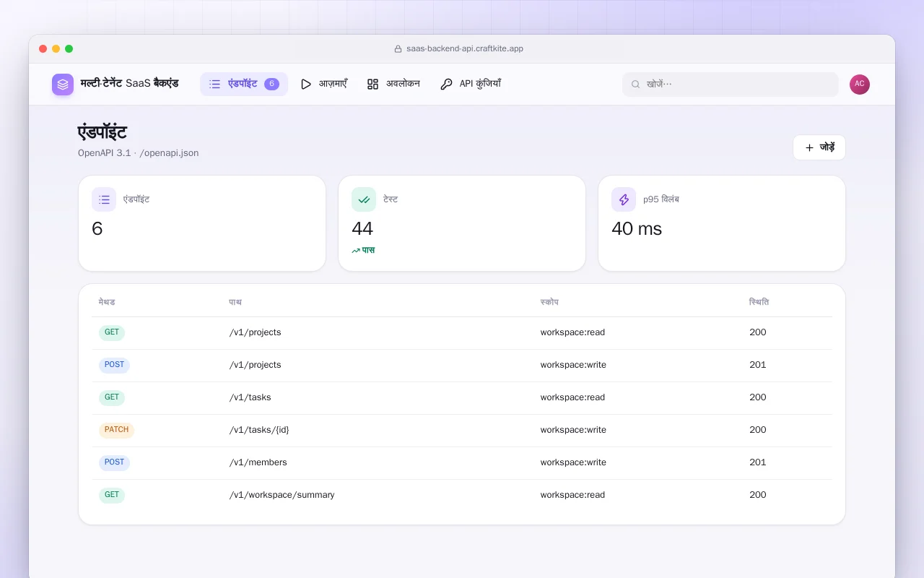This screenshot has width=924, height=578.
Task: Click the PATCH method badge
Action: point(116,430)
